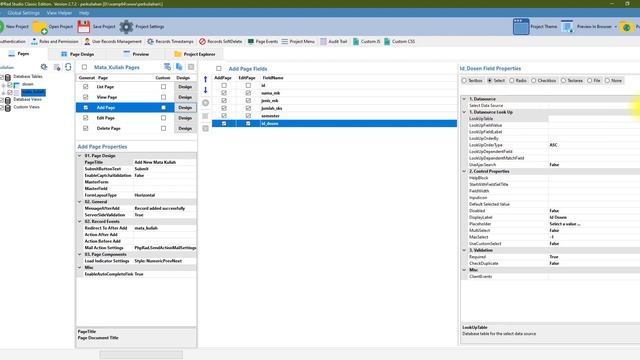Select the None input type option
This screenshot has width=640, height=360.
[613, 80]
